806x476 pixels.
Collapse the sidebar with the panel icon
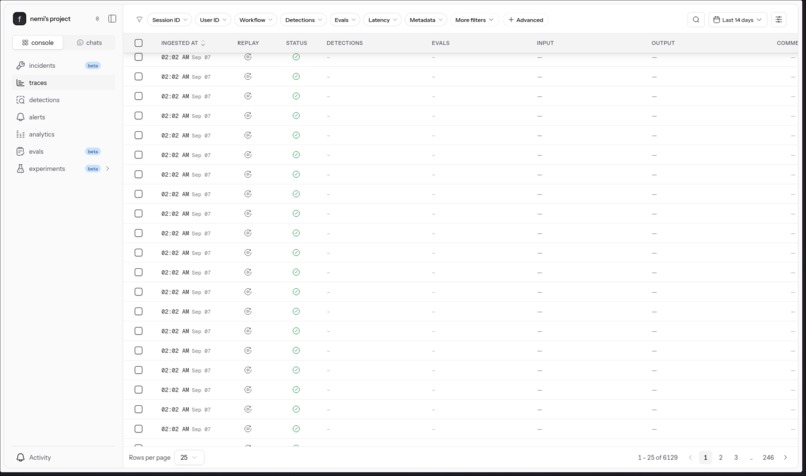pyautogui.click(x=112, y=19)
